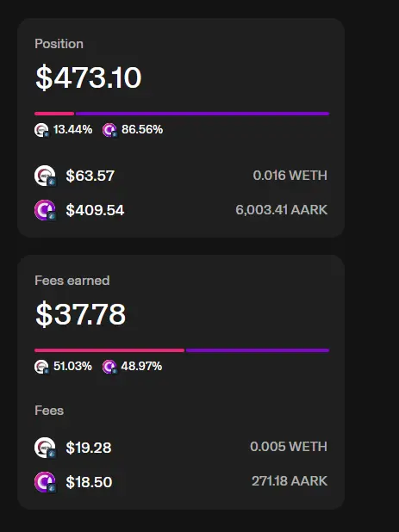Click the pink WETH segment of Position bar
Image resolution: width=399 pixels, height=532 pixels.
[54, 114]
